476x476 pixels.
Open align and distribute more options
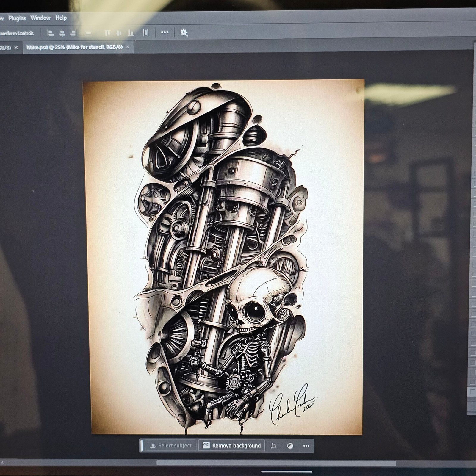pos(165,32)
